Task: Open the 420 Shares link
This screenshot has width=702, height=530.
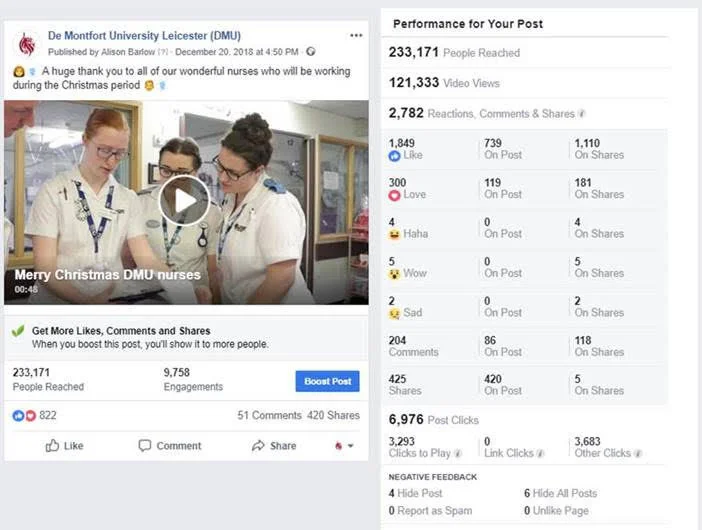Action: pos(333,415)
